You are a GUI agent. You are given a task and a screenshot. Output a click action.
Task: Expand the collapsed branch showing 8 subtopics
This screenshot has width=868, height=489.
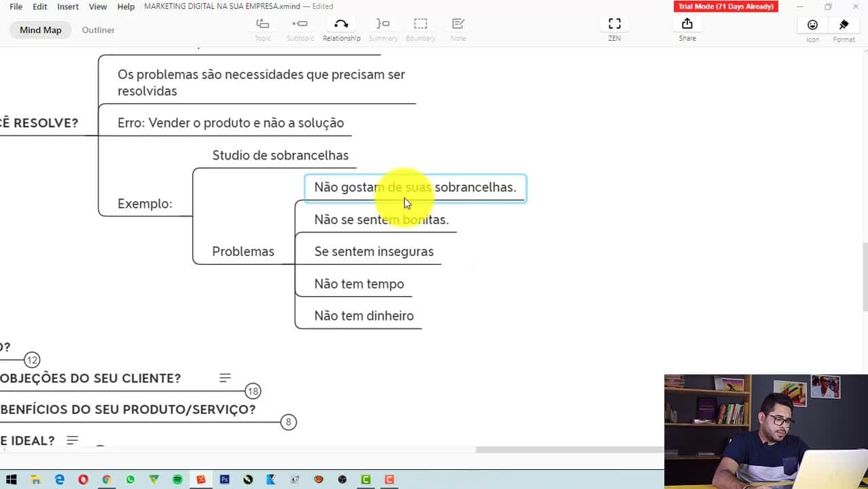pos(288,422)
